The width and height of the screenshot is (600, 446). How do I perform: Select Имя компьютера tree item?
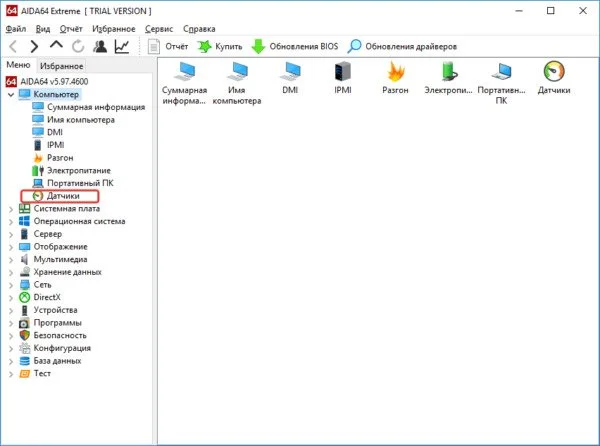81,119
